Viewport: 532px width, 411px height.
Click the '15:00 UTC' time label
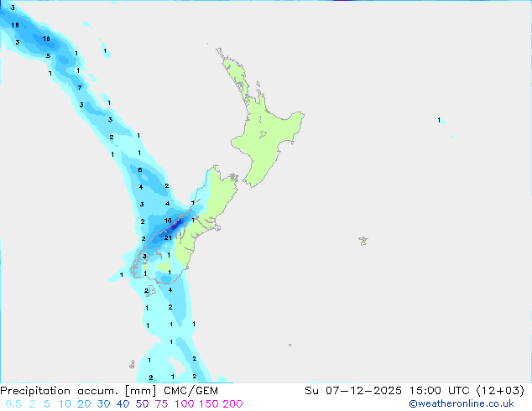pyautogui.click(x=441, y=391)
